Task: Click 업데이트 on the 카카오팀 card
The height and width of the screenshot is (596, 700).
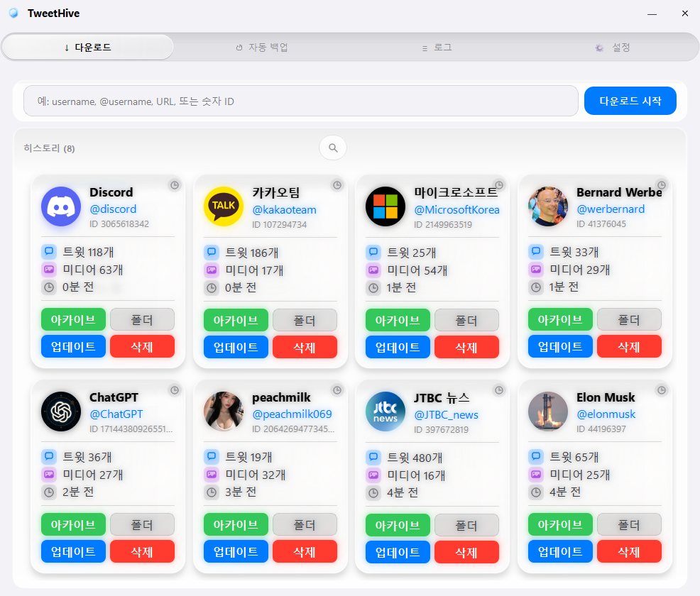Action: coord(236,347)
